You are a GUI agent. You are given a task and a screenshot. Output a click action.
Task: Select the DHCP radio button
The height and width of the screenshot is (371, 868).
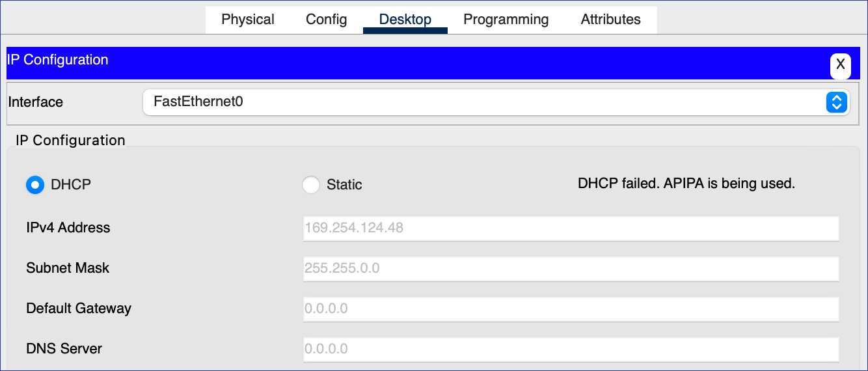click(34, 185)
